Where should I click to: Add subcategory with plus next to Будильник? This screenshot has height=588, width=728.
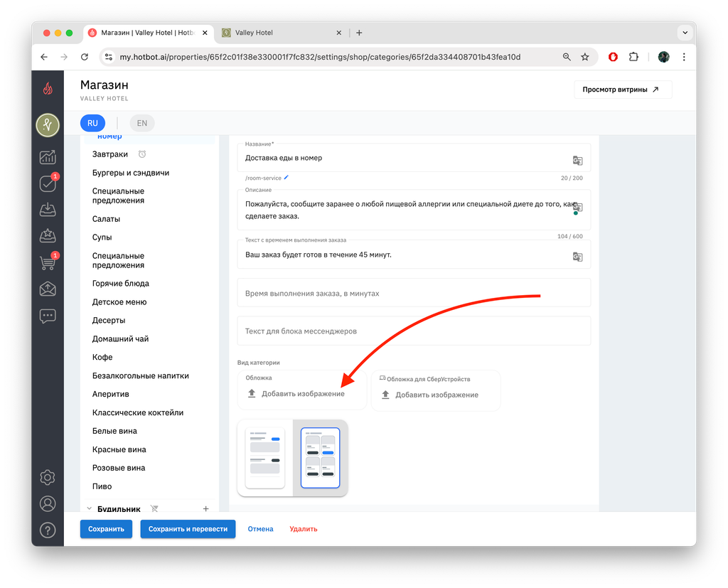[x=205, y=508]
